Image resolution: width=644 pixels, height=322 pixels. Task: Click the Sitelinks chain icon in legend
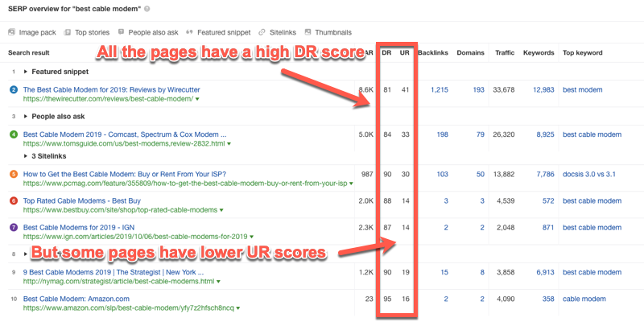click(x=262, y=33)
